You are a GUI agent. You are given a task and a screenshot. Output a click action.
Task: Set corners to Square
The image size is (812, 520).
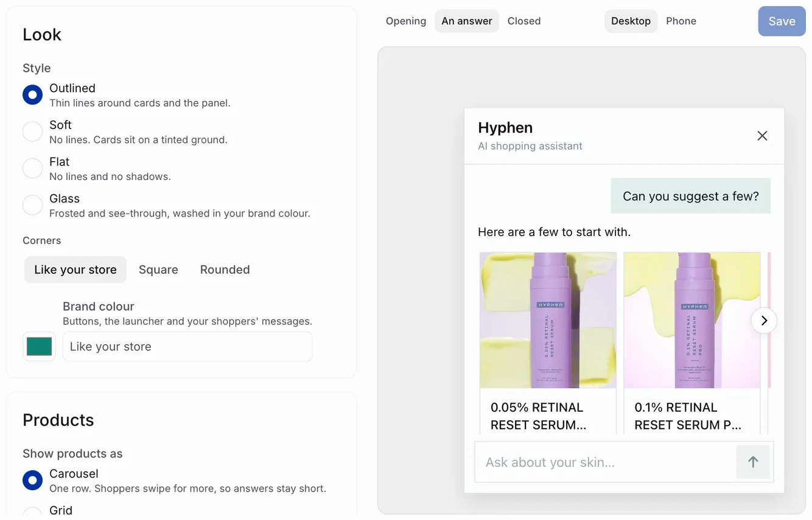tap(158, 269)
